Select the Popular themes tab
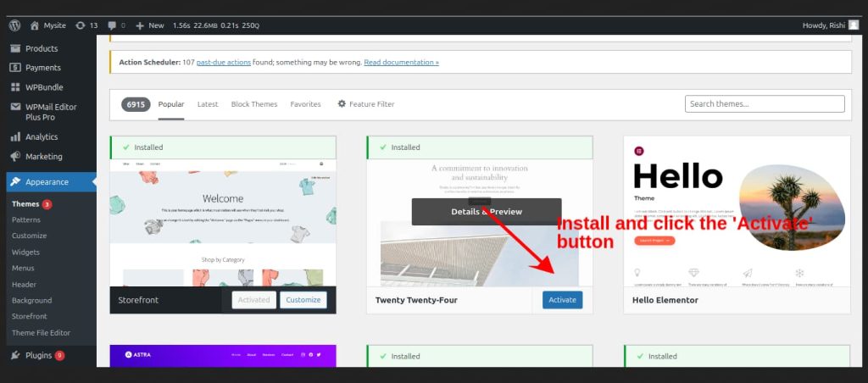Screen dimensions: 868x383 (x=171, y=104)
